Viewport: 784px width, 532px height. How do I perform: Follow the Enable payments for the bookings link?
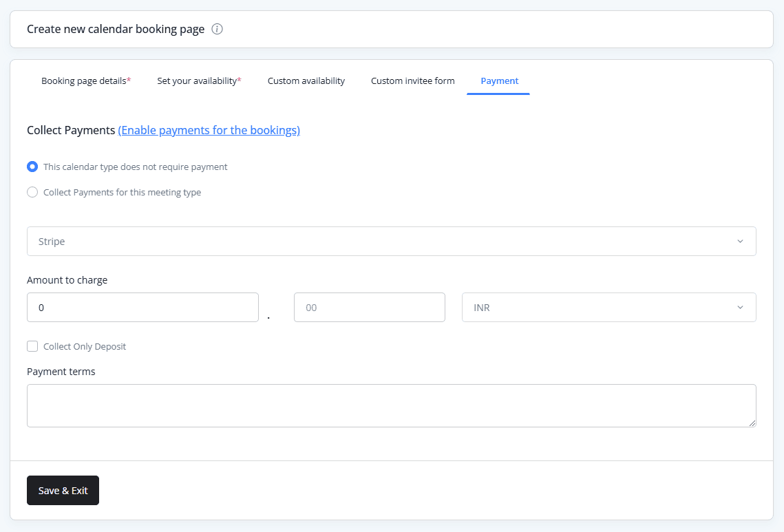pos(209,130)
